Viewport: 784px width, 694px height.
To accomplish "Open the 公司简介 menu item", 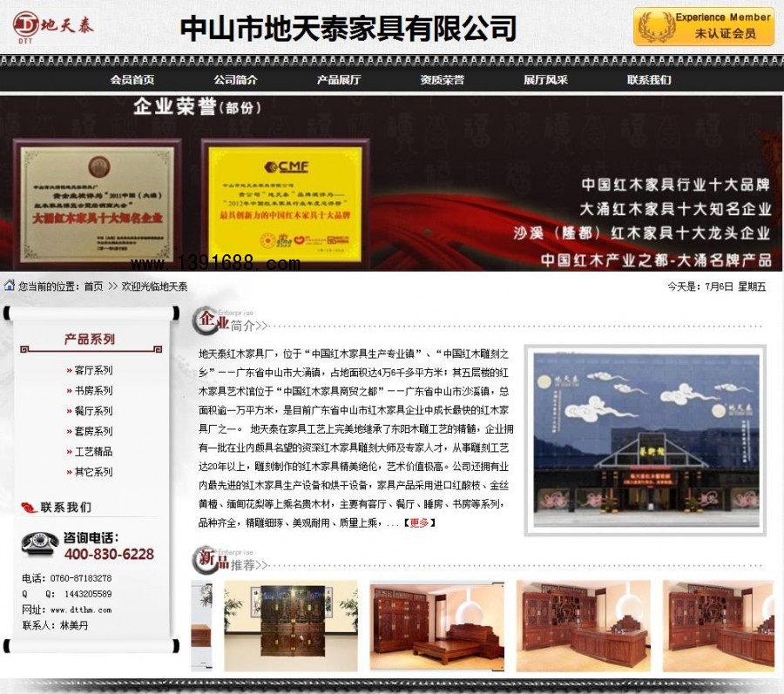I will point(235,79).
